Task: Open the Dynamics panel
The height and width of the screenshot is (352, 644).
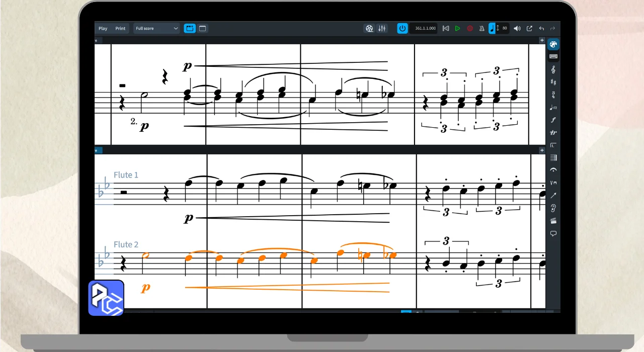Action: 553,120
